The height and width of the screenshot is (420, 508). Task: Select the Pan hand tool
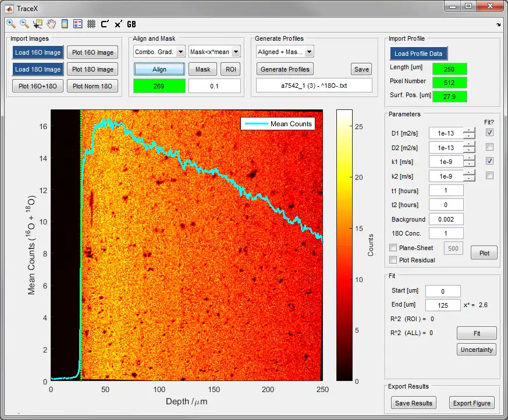point(51,24)
